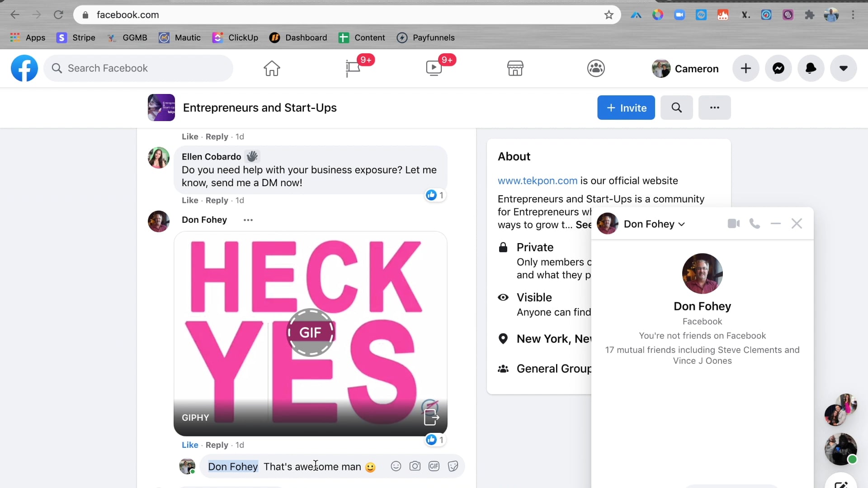The image size is (868, 488).
Task: Open the Stripe bookmark
Action: (75, 38)
